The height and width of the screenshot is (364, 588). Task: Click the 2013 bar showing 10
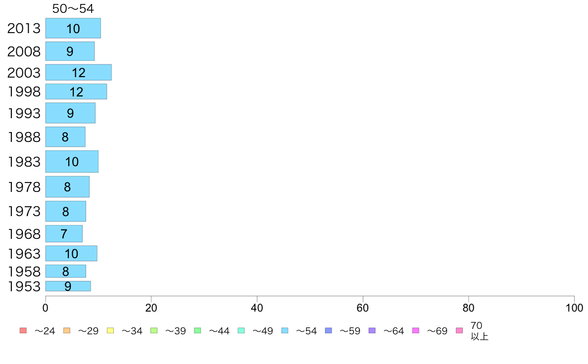pyautogui.click(x=73, y=28)
